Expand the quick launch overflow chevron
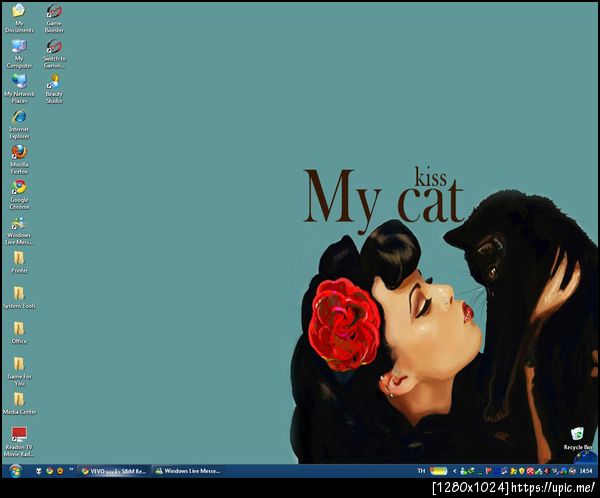Image resolution: width=600 pixels, height=498 pixels. point(71,469)
